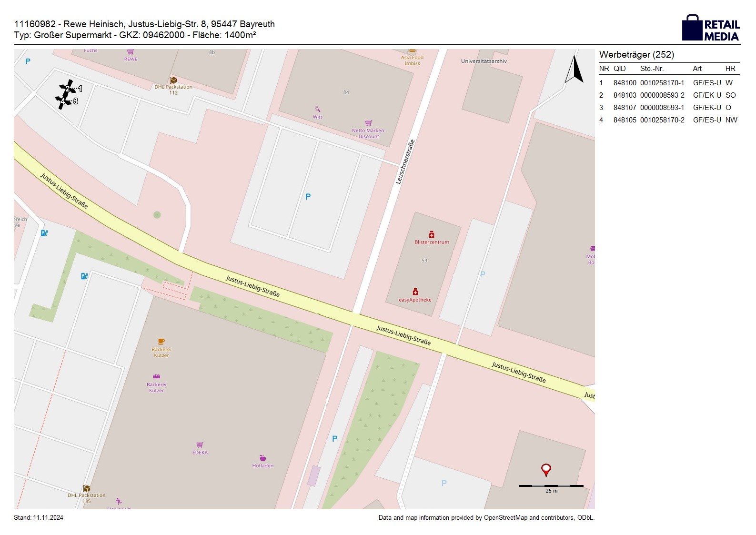
Task: Click the Retail Media logo
Action: [711, 28]
